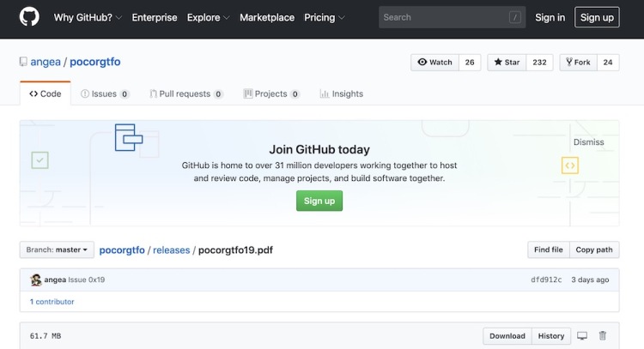Click the repository book icon
The width and height of the screenshot is (644, 349).
(x=24, y=62)
